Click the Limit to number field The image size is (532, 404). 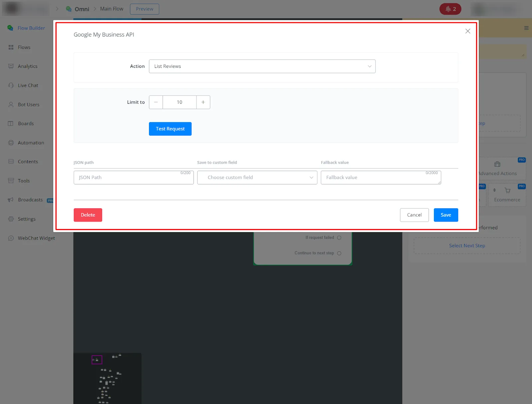pos(180,102)
